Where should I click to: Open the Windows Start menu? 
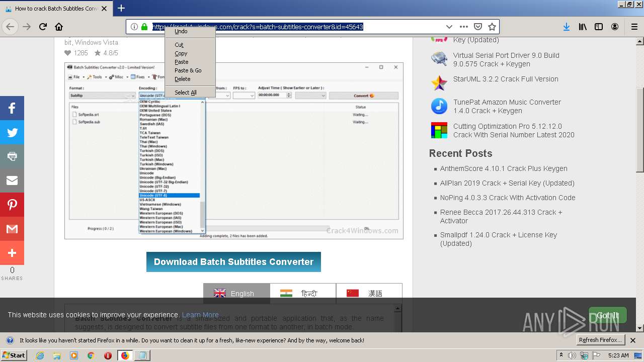tap(14, 355)
